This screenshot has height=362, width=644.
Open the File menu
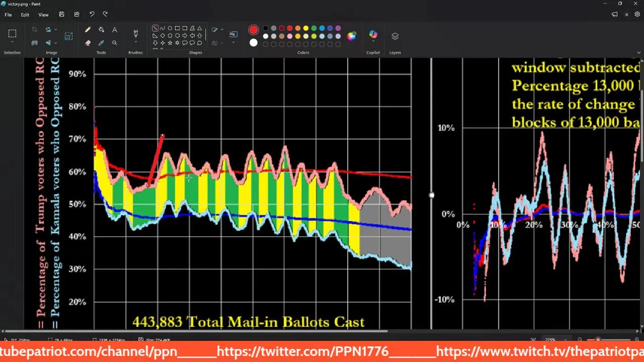click(x=8, y=15)
